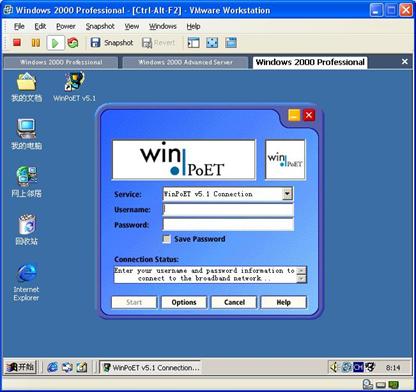Toggle the Save Password checkbox
This screenshot has height=392, width=416.
coord(166,239)
